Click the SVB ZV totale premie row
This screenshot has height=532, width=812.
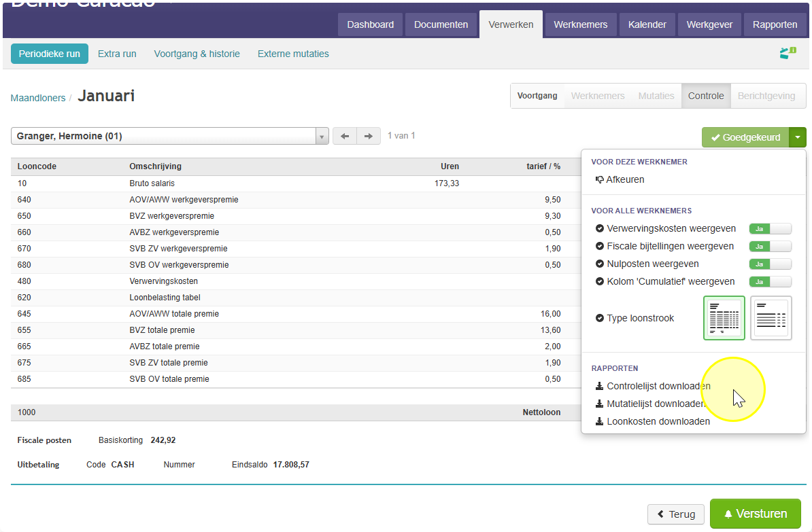295,363
